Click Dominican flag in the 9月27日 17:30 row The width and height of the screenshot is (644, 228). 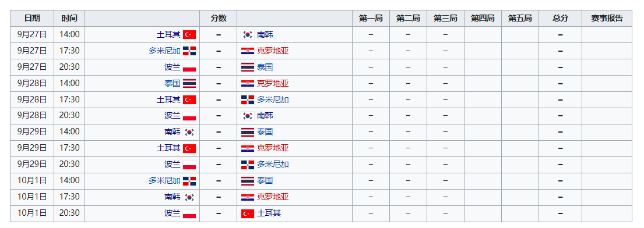189,51
